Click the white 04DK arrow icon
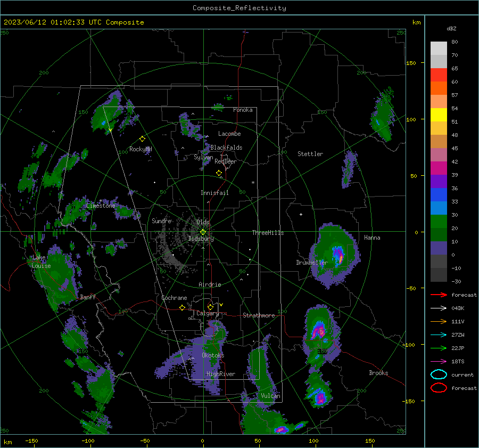Image resolution: width=479 pixels, height=448 pixels. click(x=439, y=308)
